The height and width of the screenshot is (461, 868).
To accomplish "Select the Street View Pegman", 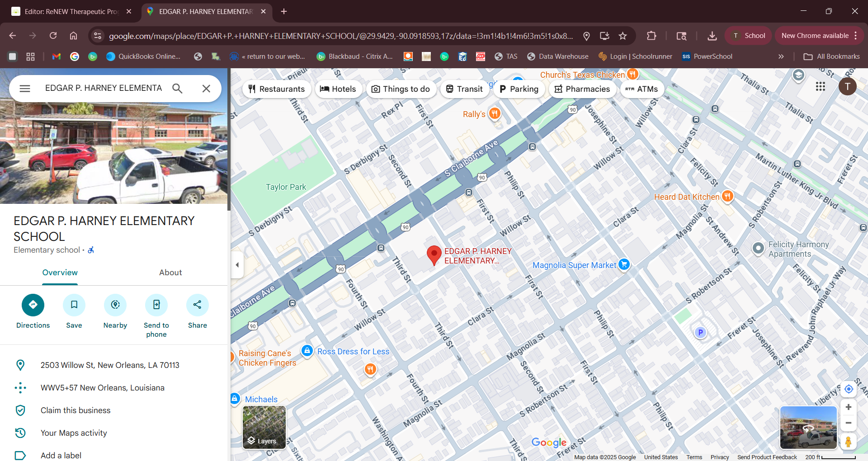I will click(x=849, y=442).
